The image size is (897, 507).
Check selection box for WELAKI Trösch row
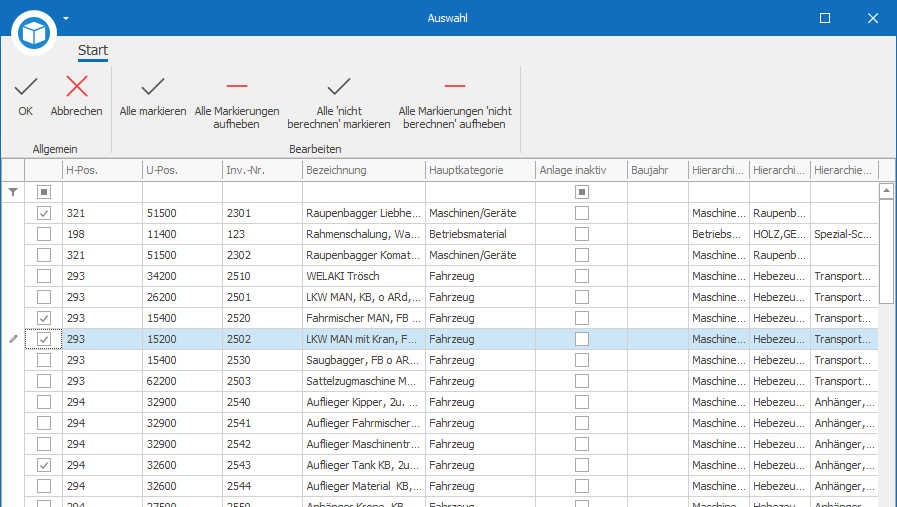point(43,276)
